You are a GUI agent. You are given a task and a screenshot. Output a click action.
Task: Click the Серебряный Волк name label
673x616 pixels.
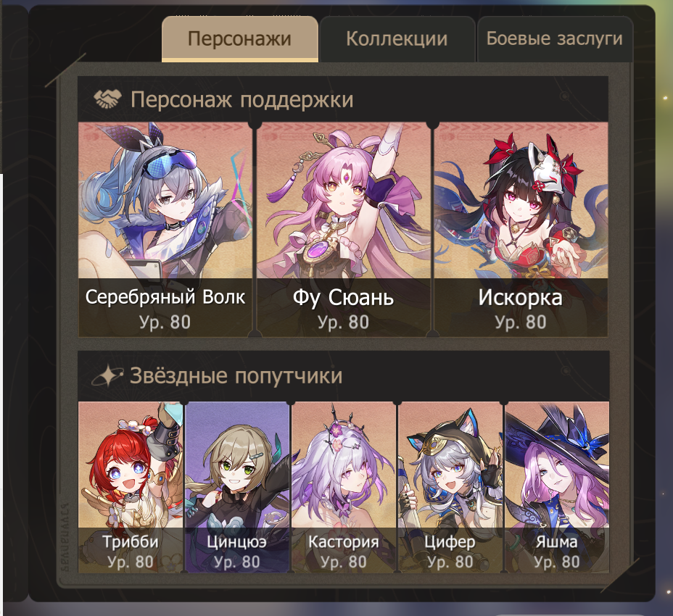click(165, 297)
